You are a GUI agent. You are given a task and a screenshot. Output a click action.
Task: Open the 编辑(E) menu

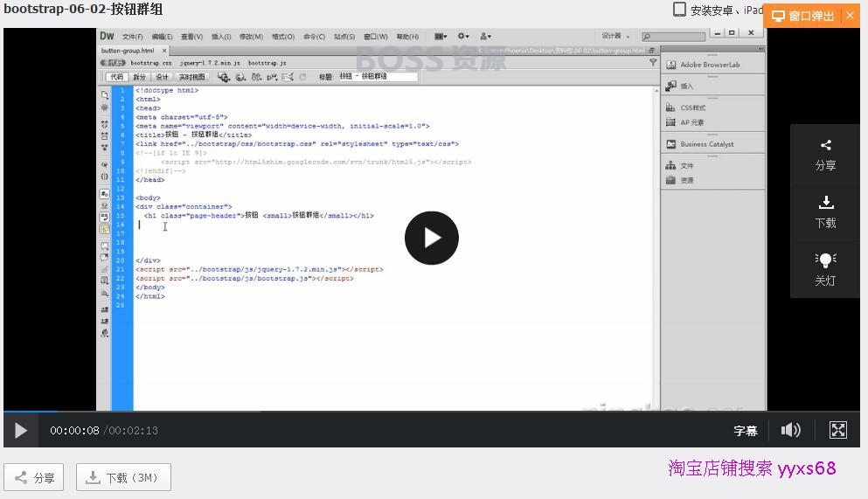(x=162, y=37)
